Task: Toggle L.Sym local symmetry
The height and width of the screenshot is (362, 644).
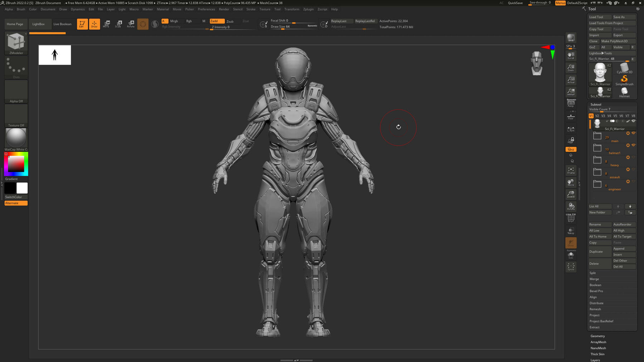Action: (571, 129)
